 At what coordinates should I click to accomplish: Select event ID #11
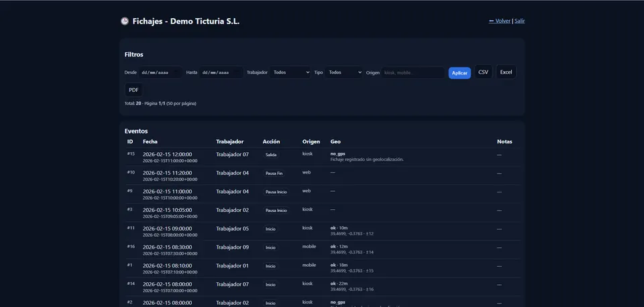131,228
